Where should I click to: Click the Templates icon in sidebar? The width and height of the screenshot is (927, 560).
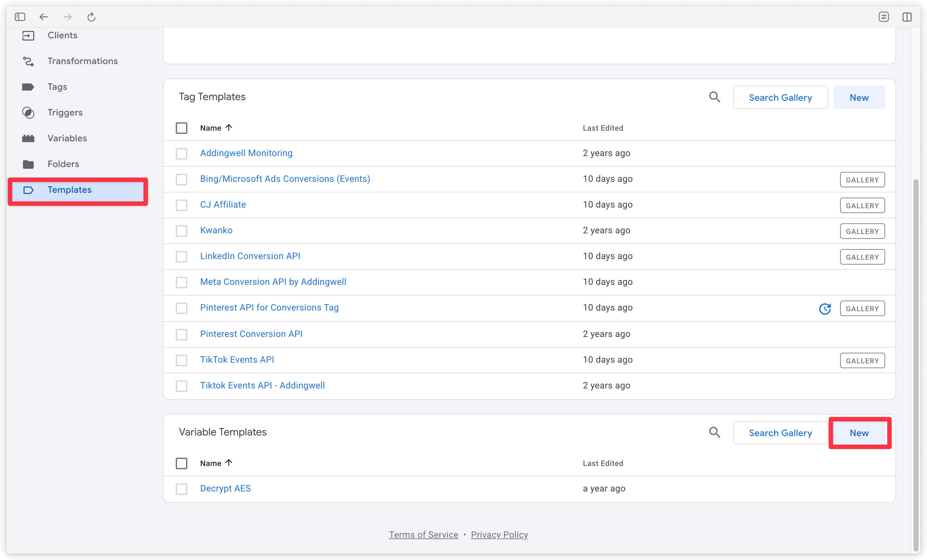click(28, 190)
